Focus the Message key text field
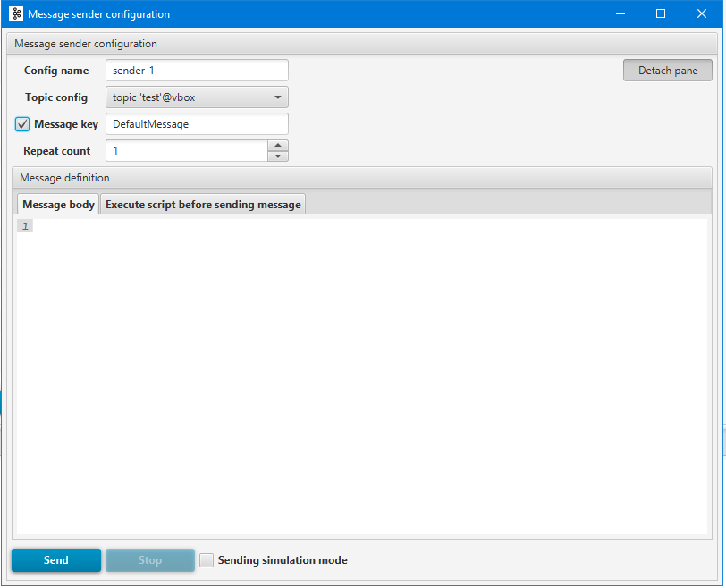This screenshot has height=588, width=726. coord(197,124)
